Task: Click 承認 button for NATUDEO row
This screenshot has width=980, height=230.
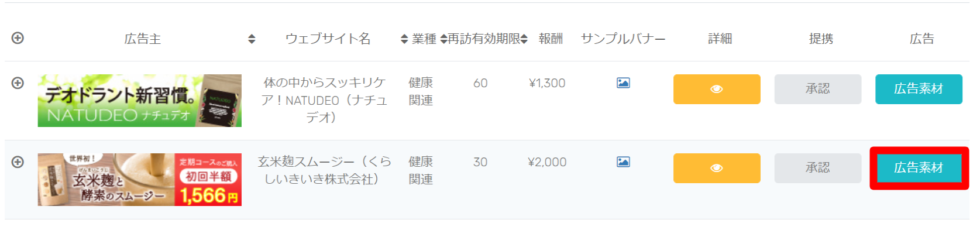Action: click(x=818, y=89)
